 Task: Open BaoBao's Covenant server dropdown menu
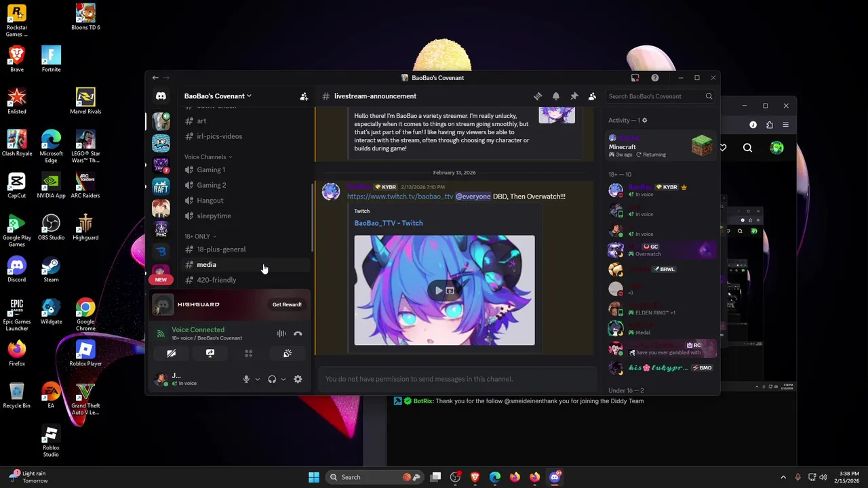[218, 96]
